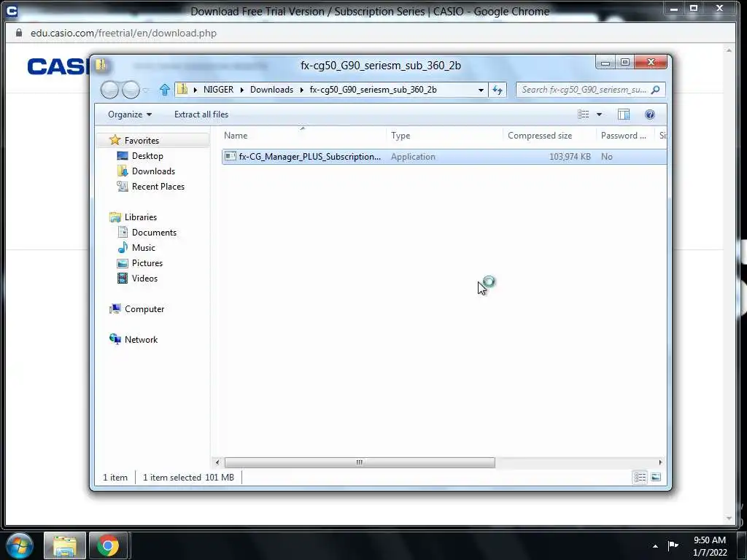Click Extract all files
747x560 pixels.
(x=201, y=114)
